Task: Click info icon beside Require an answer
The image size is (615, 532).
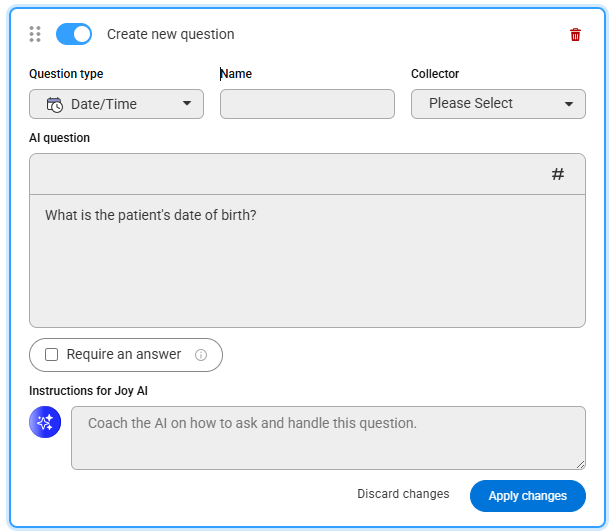Action: [201, 355]
